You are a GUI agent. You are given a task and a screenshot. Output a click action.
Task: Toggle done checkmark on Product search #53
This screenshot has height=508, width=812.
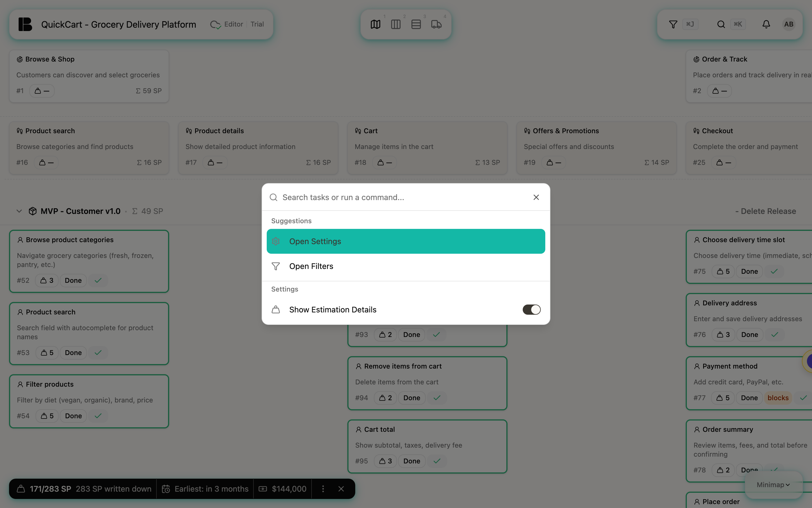coord(98,352)
